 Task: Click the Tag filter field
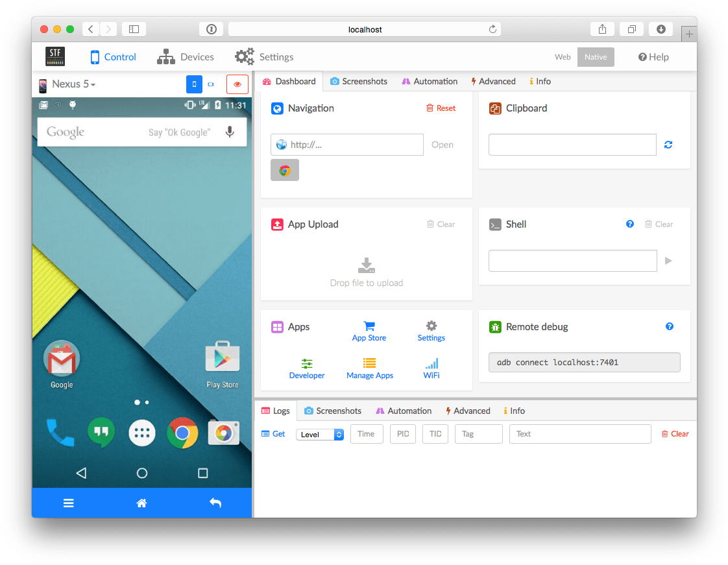[478, 433]
